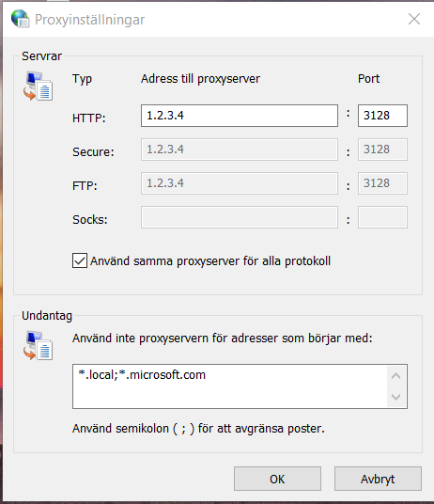
Task: Click the HTTP port field showing 3128
Action: pos(382,116)
